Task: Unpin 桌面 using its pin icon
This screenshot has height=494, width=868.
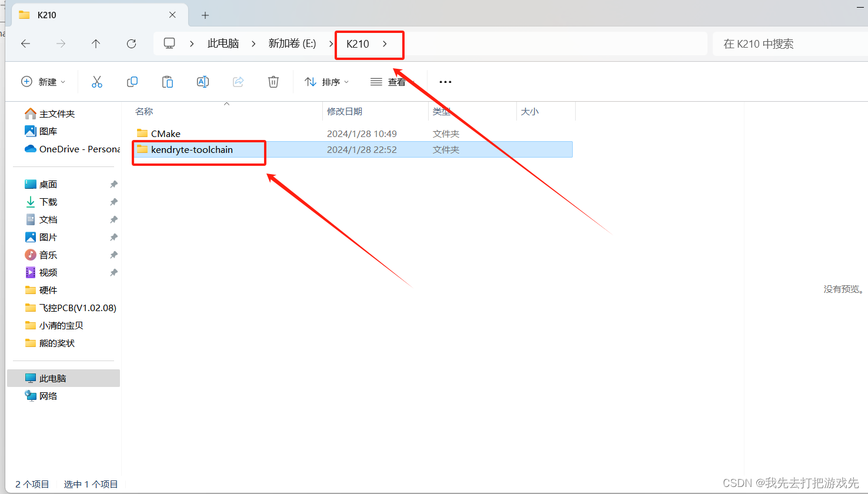Action: [113, 184]
